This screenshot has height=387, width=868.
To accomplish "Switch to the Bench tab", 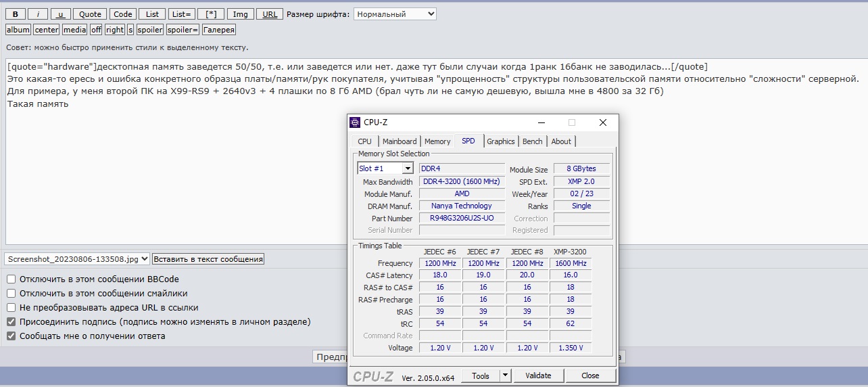I will tap(533, 141).
